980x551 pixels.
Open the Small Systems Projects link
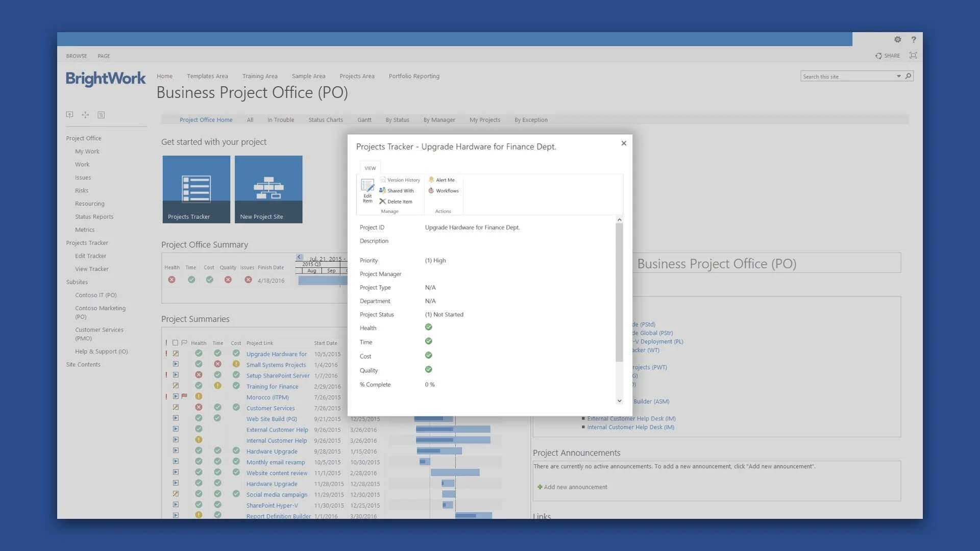(x=276, y=365)
